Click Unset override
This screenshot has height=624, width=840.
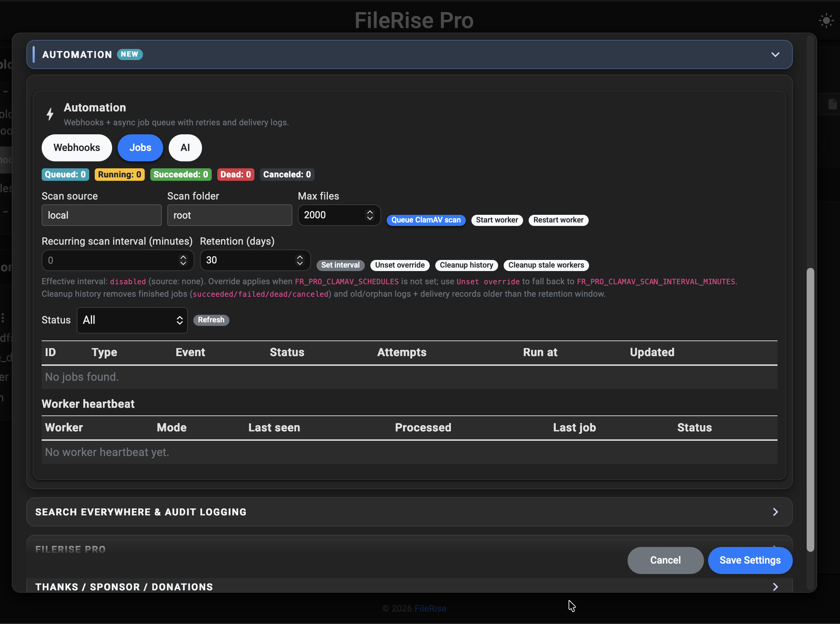[400, 265]
